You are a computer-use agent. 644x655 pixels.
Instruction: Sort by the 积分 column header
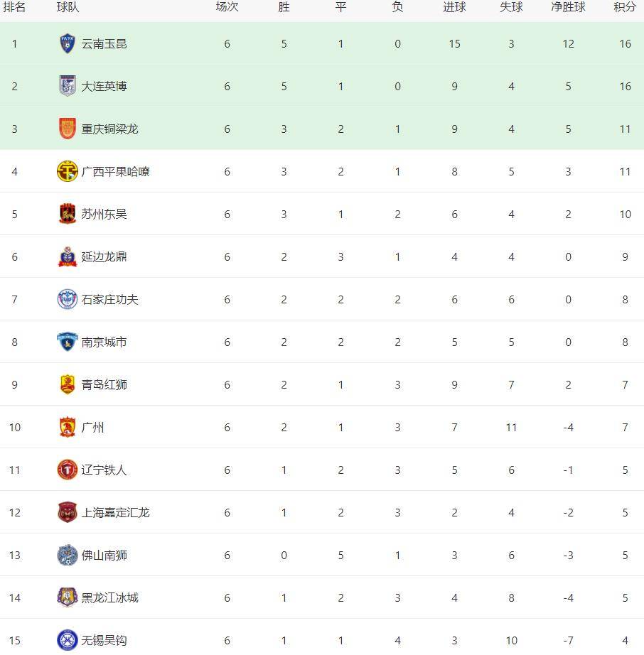tap(625, 7)
